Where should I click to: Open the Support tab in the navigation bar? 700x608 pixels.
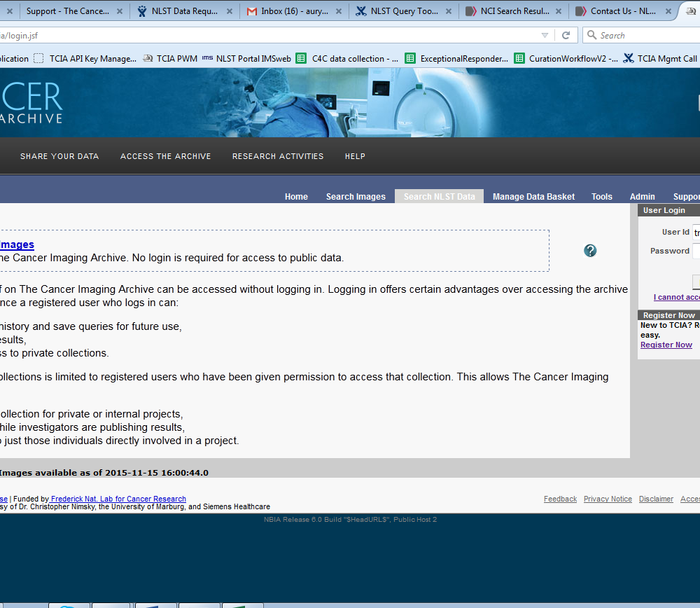(x=686, y=197)
